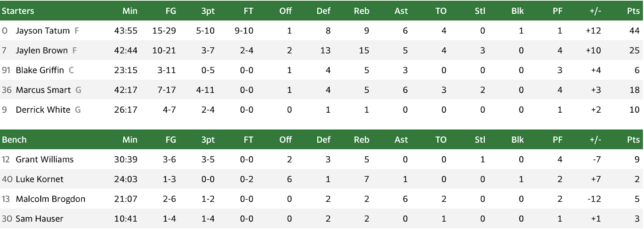Click the bench FG column header

(171, 140)
